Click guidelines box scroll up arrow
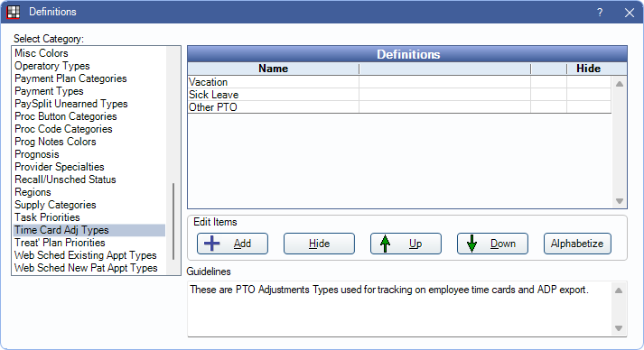The height and width of the screenshot is (350, 644). (x=619, y=290)
